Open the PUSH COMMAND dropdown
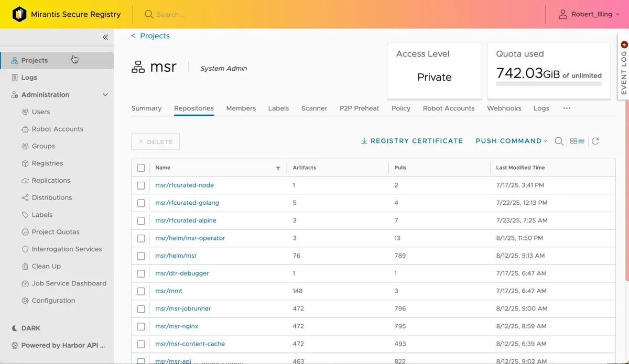The width and height of the screenshot is (629, 364). click(512, 141)
